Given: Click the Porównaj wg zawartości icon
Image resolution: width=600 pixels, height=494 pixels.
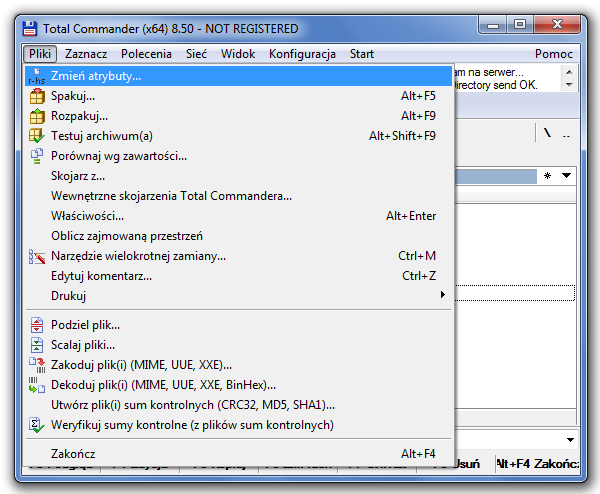Looking at the screenshot, I should tap(37, 156).
